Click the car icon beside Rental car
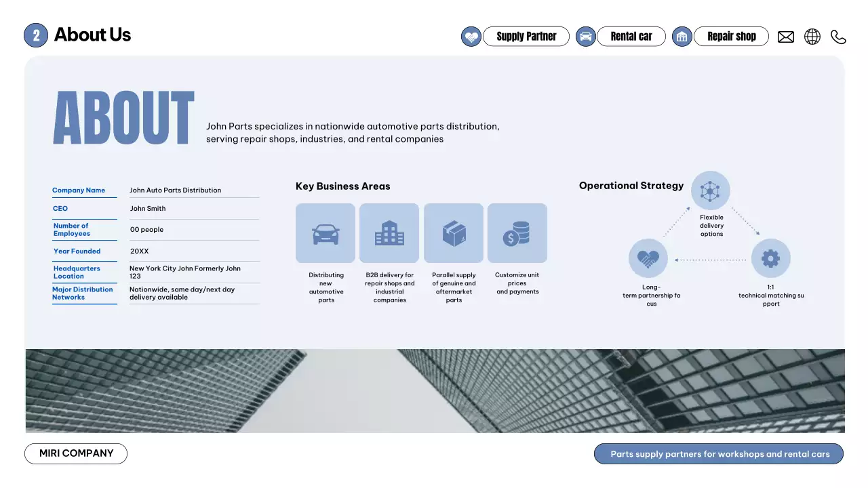 [586, 37]
